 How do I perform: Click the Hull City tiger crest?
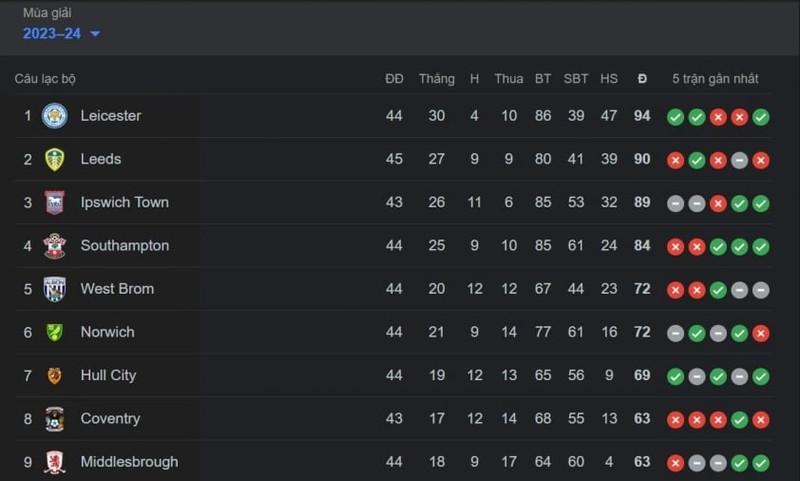point(55,375)
